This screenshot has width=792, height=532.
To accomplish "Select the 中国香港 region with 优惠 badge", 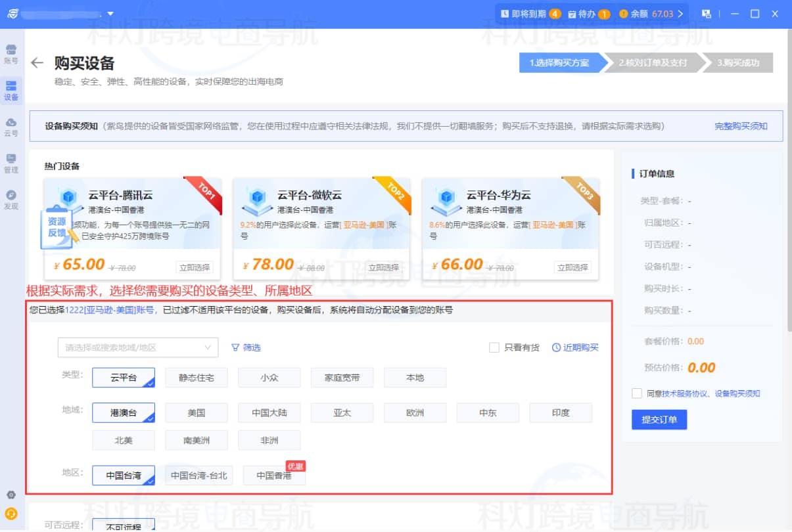I will tap(274, 475).
